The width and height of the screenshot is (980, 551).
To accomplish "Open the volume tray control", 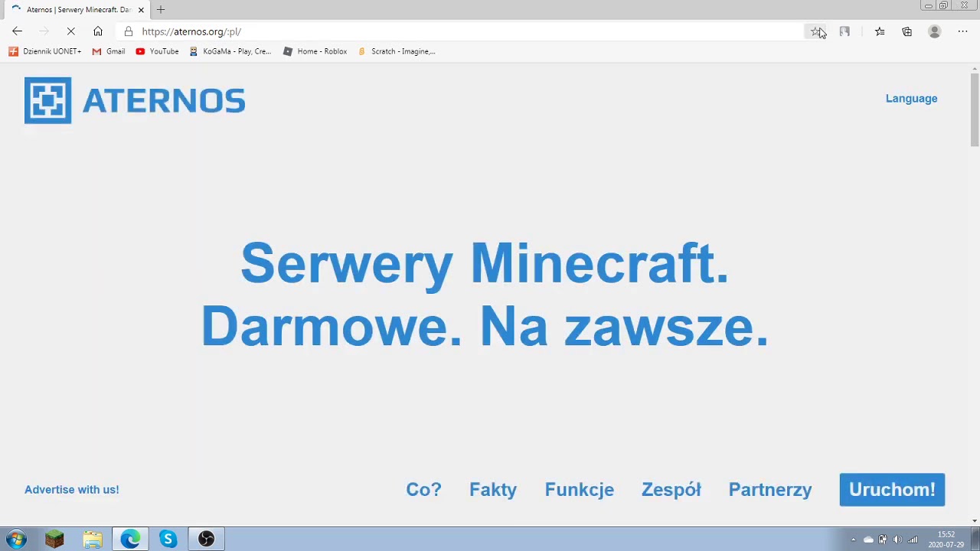I will tap(897, 540).
